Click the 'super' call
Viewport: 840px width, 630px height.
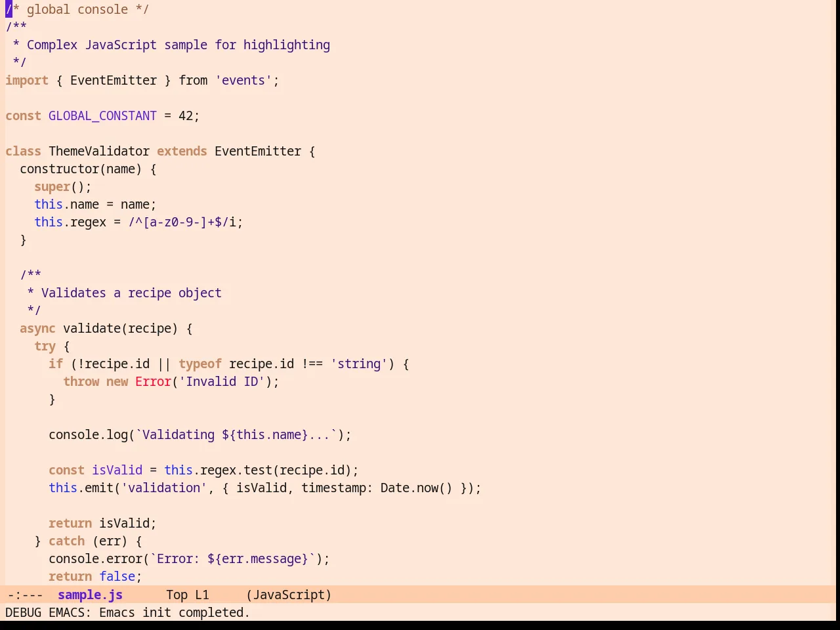(52, 186)
